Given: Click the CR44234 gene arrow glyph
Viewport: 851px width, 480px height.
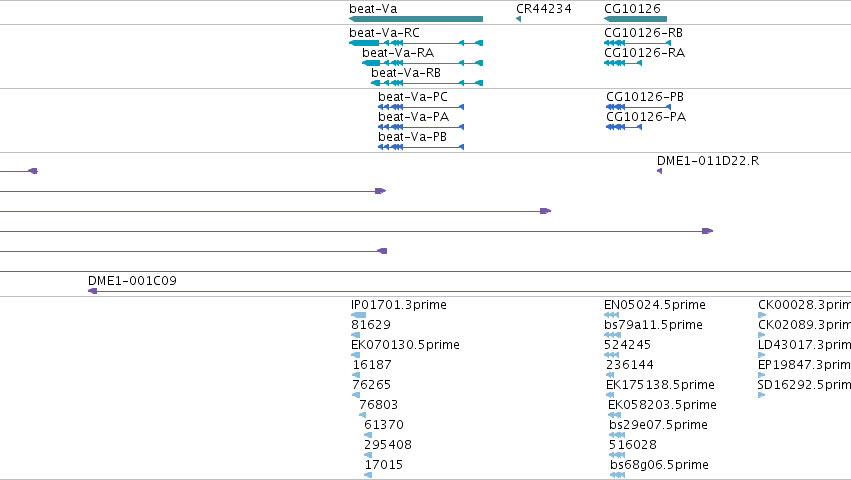Looking at the screenshot, I should click(x=518, y=20).
